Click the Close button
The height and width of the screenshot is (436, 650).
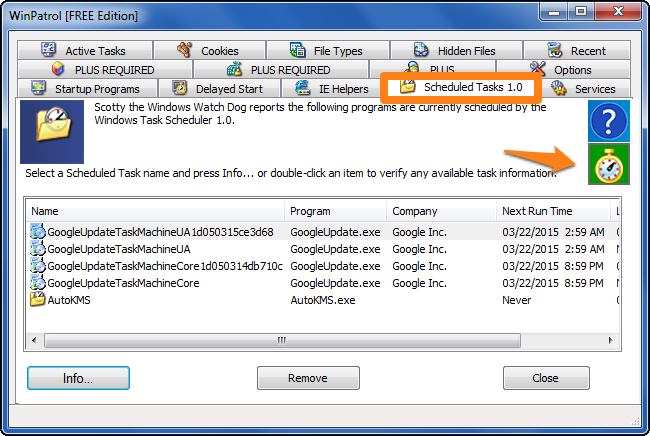(x=546, y=378)
